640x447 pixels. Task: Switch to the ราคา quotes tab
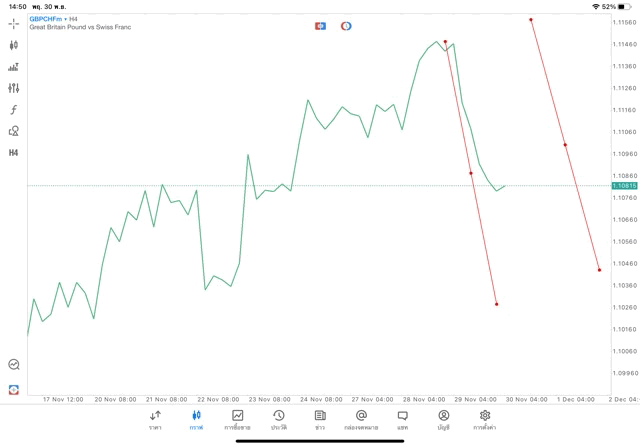pyautogui.click(x=155, y=419)
